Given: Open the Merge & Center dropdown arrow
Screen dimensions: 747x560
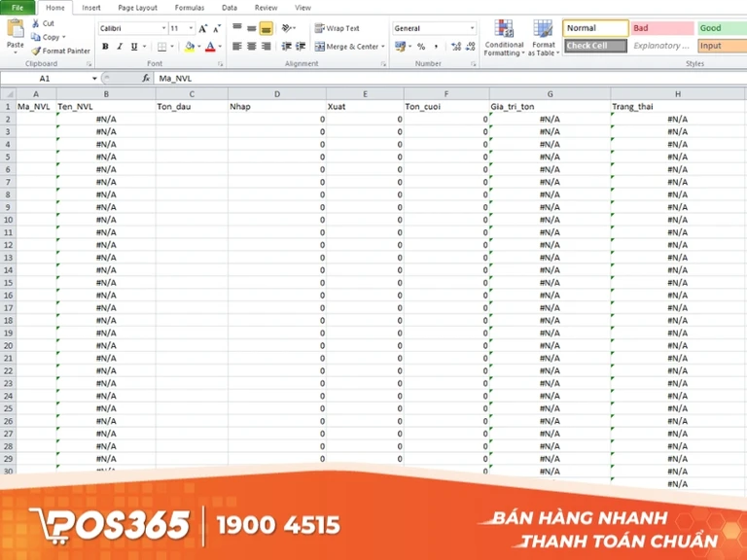Looking at the screenshot, I should click(x=382, y=47).
